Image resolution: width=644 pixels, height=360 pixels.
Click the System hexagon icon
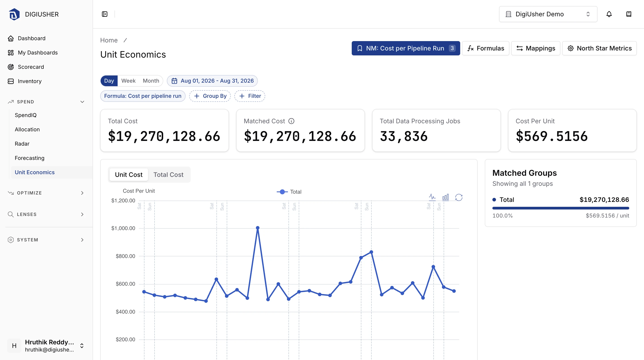coord(11,240)
